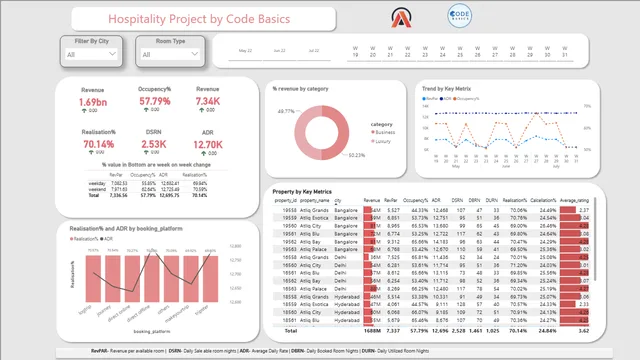Select row 19558 Atliq Grands Bangalore
Viewport: 640px width, 360px height.
[431, 210]
